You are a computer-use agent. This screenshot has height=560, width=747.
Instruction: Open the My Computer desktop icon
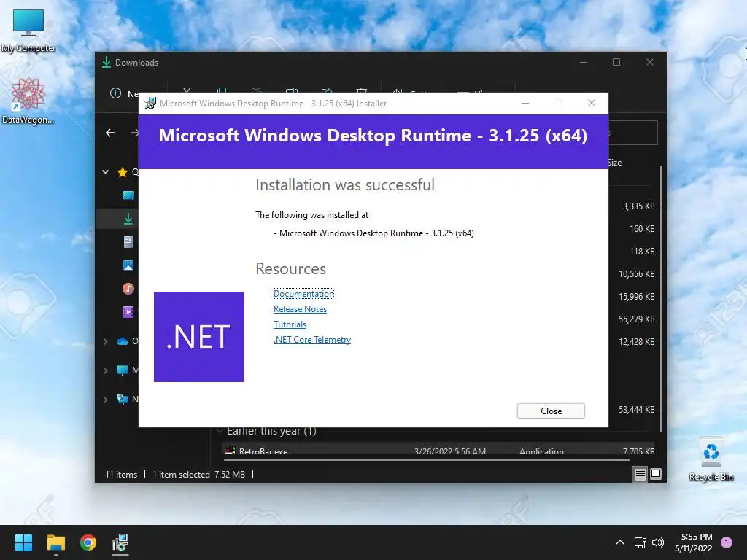click(x=28, y=31)
